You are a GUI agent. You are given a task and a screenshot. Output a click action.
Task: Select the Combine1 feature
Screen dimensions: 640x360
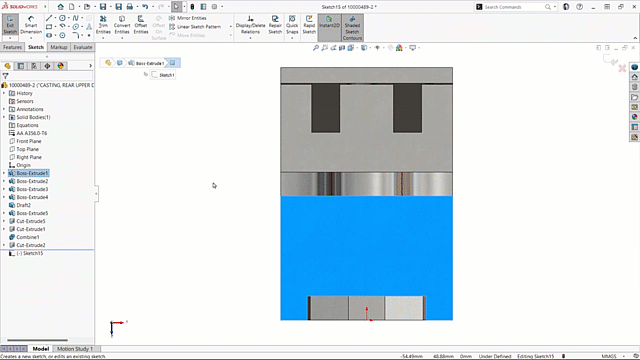[x=24, y=237]
